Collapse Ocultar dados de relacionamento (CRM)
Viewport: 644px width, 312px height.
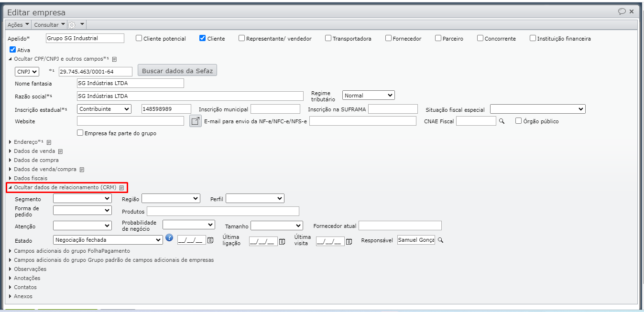(x=62, y=187)
